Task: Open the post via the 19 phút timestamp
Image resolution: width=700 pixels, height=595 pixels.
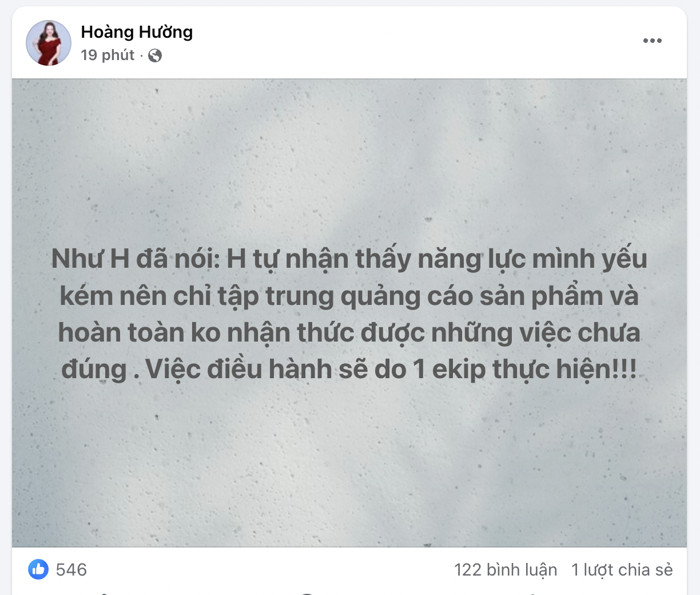Action: coord(108,55)
